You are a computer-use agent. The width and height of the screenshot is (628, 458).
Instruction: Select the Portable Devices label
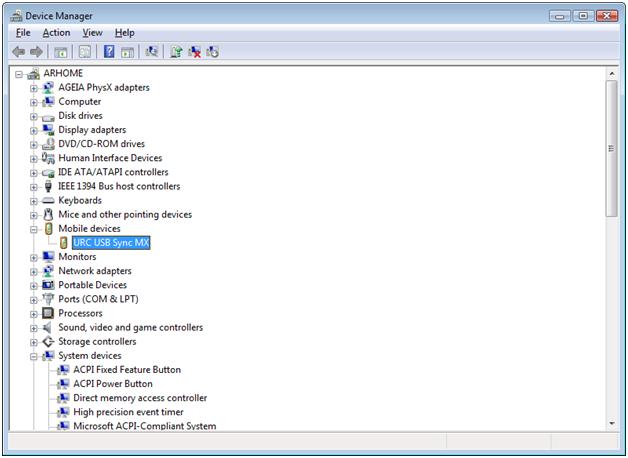click(93, 285)
